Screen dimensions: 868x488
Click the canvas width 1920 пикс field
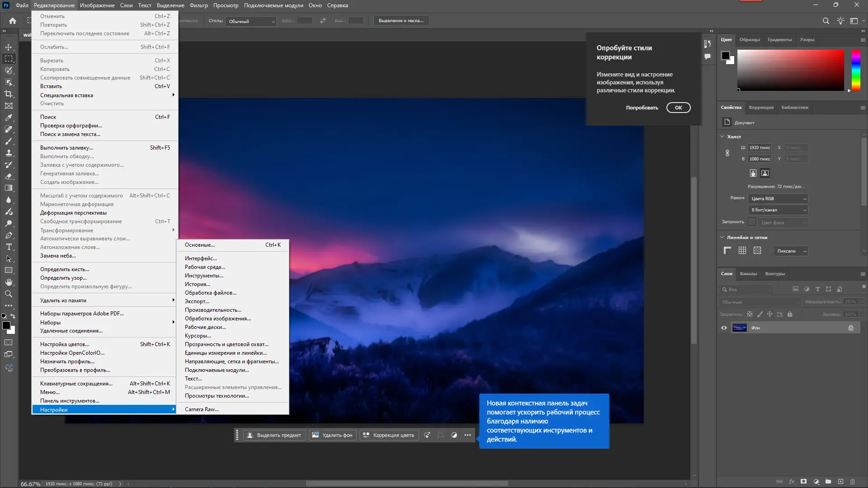click(759, 148)
